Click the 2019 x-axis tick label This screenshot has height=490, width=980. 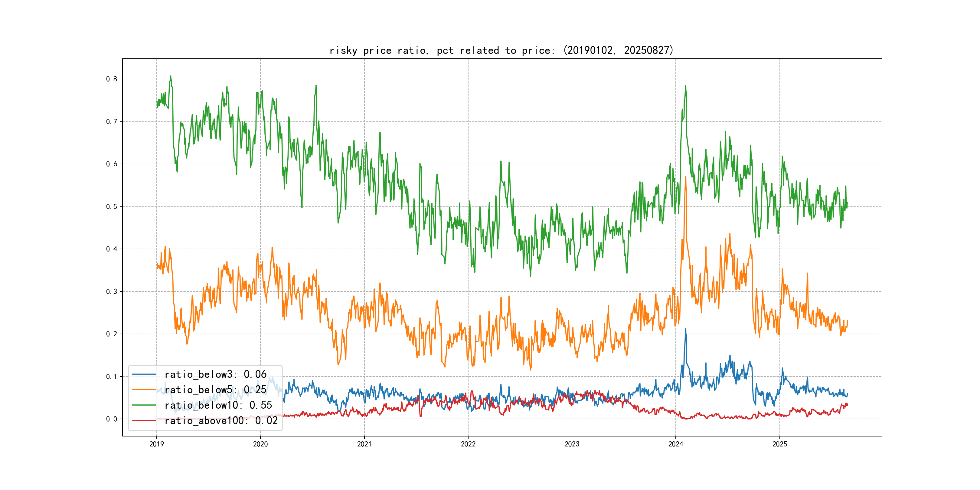[x=156, y=444]
